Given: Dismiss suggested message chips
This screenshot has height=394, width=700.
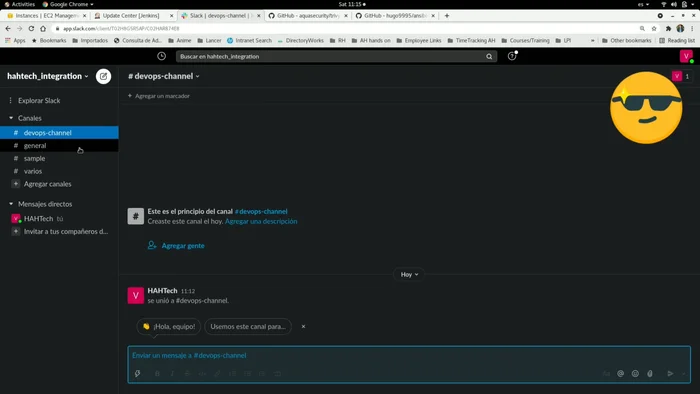Looking at the screenshot, I should [303, 327].
